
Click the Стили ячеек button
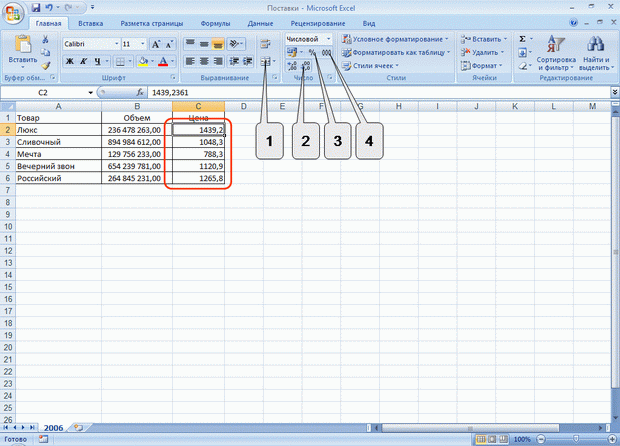click(x=372, y=65)
